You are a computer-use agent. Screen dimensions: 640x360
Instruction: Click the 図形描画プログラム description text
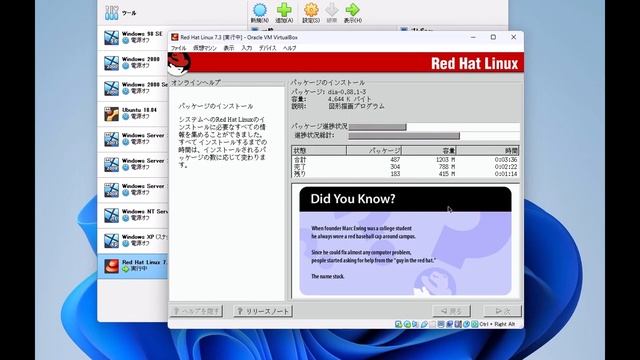[x=356, y=106]
